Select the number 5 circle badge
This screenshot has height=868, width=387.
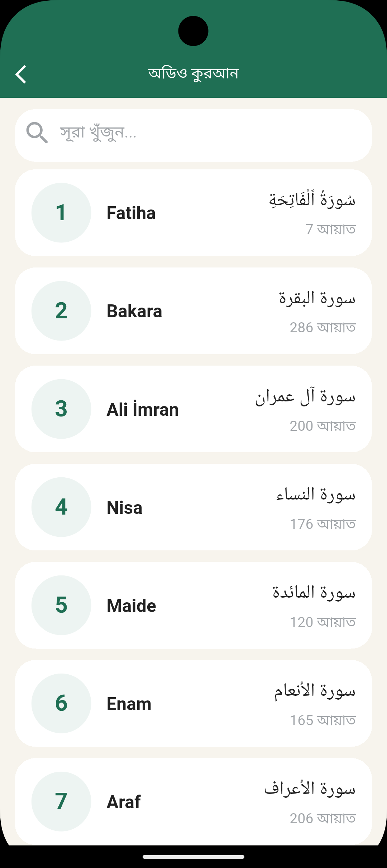click(61, 605)
